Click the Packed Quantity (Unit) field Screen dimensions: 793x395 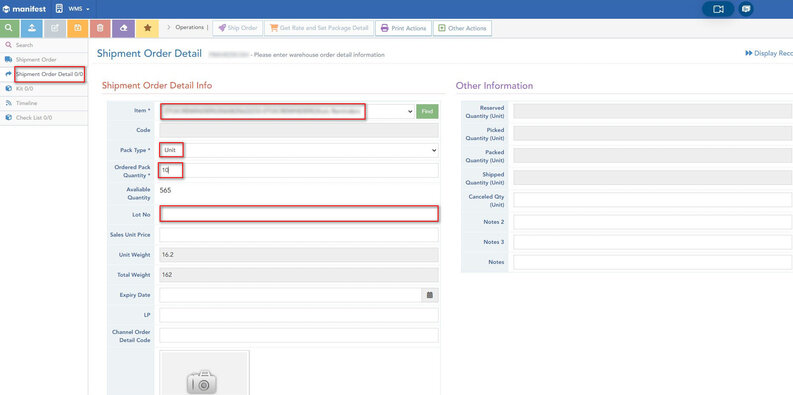[x=653, y=155]
